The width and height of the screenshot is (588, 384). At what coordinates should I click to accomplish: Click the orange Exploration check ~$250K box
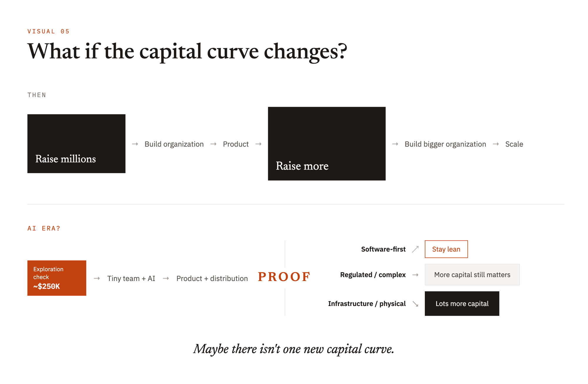tap(57, 278)
